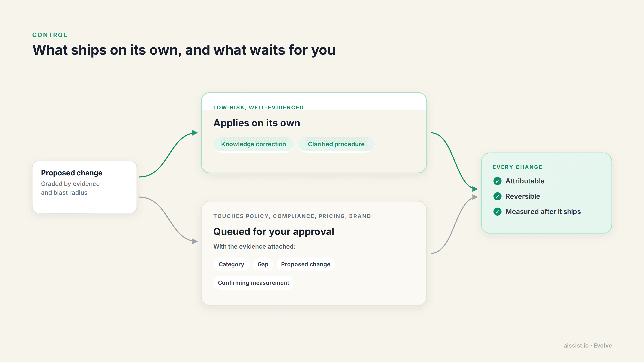Select the Clarified procedure pill
Screen dimensions: 644x362
point(336,144)
